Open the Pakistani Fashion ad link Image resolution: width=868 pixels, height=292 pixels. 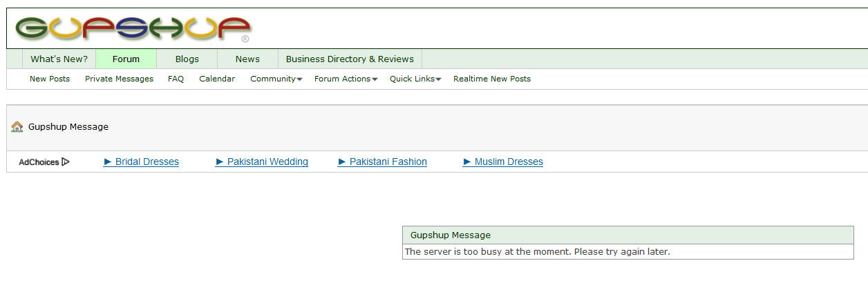[x=388, y=162]
